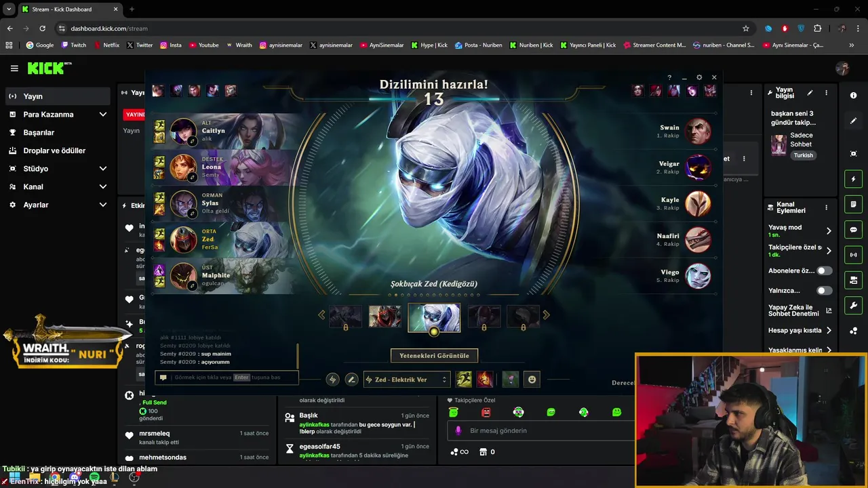The image size is (868, 488).
Task: Click the broadcast signal sidebar icon
Action: [853, 255]
